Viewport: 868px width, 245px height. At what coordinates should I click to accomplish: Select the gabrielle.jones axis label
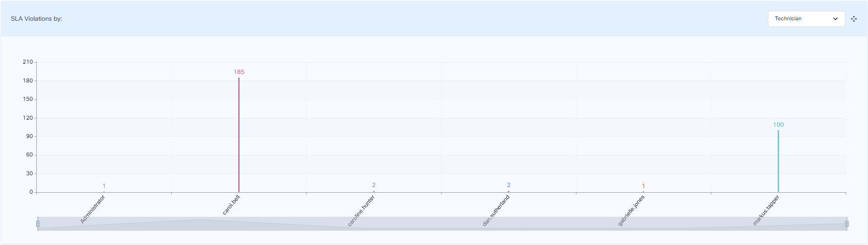(631, 210)
